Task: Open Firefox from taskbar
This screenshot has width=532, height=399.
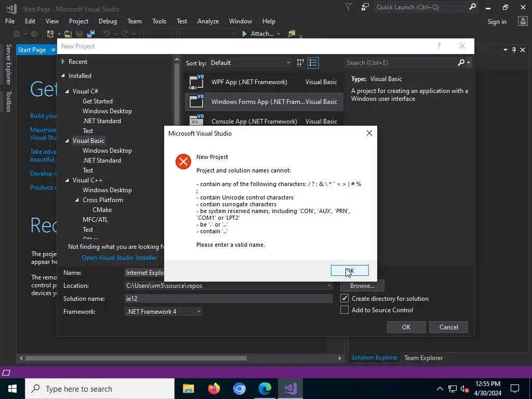Action: pos(214,389)
